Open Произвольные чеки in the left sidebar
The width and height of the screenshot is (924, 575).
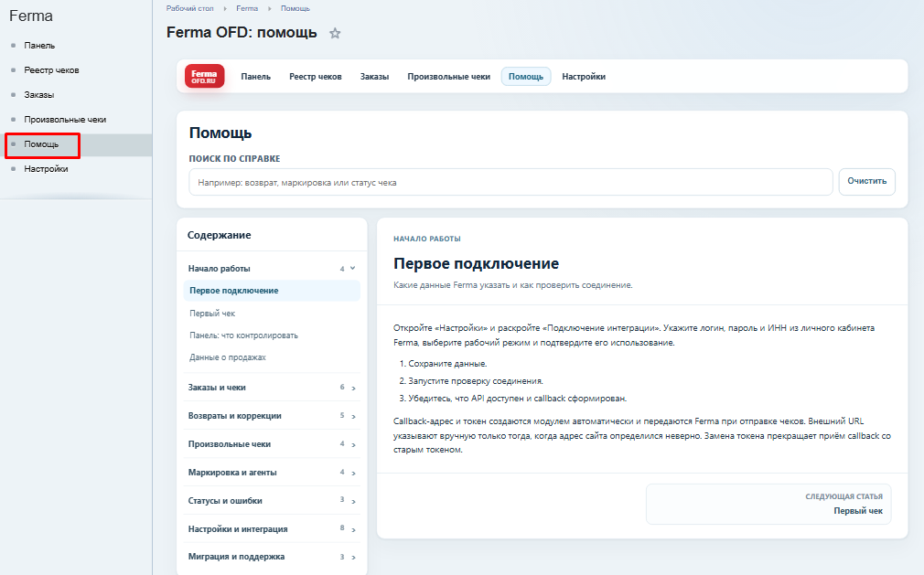(65, 120)
